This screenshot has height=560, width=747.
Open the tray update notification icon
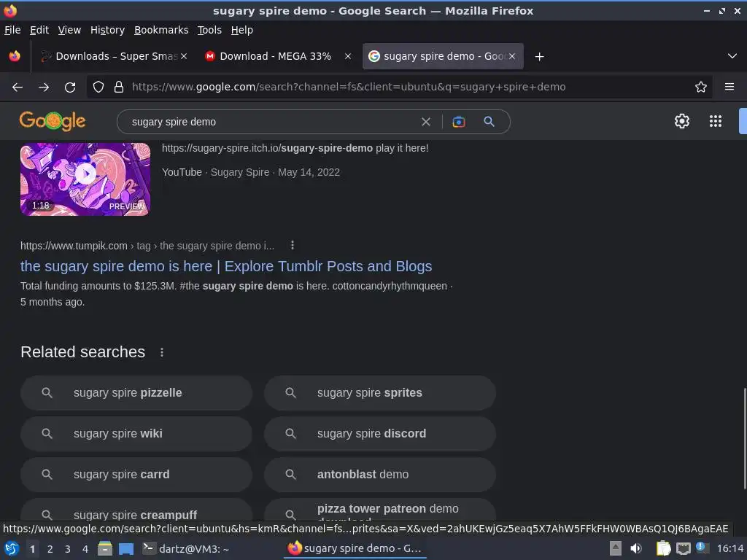702,548
